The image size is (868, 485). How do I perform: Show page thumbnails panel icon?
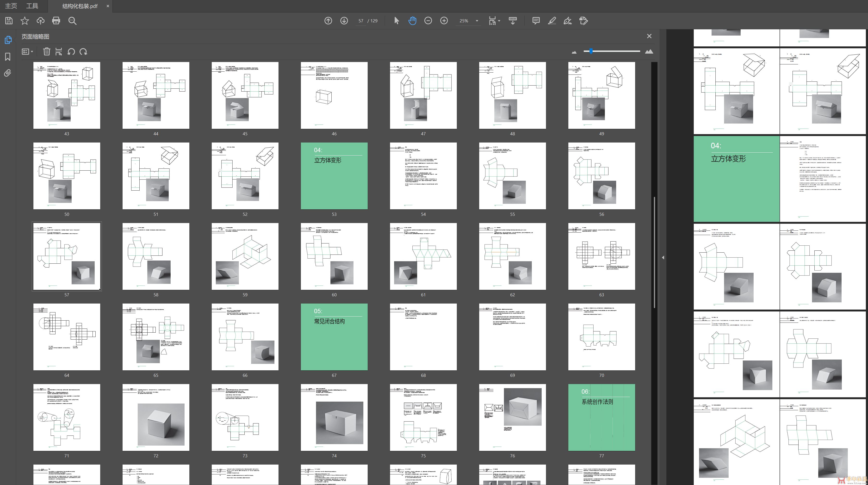pos(8,40)
